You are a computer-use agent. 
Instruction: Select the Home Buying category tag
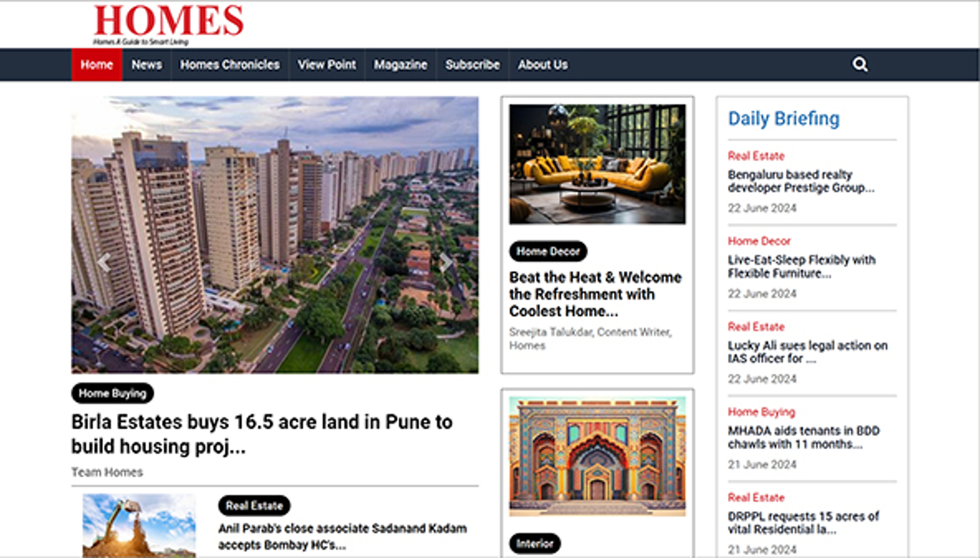click(x=112, y=393)
